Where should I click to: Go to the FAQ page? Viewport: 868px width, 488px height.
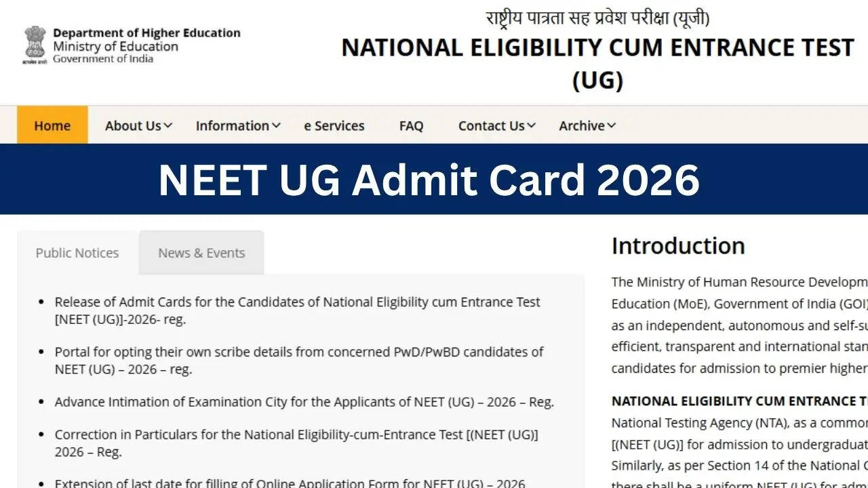point(411,125)
